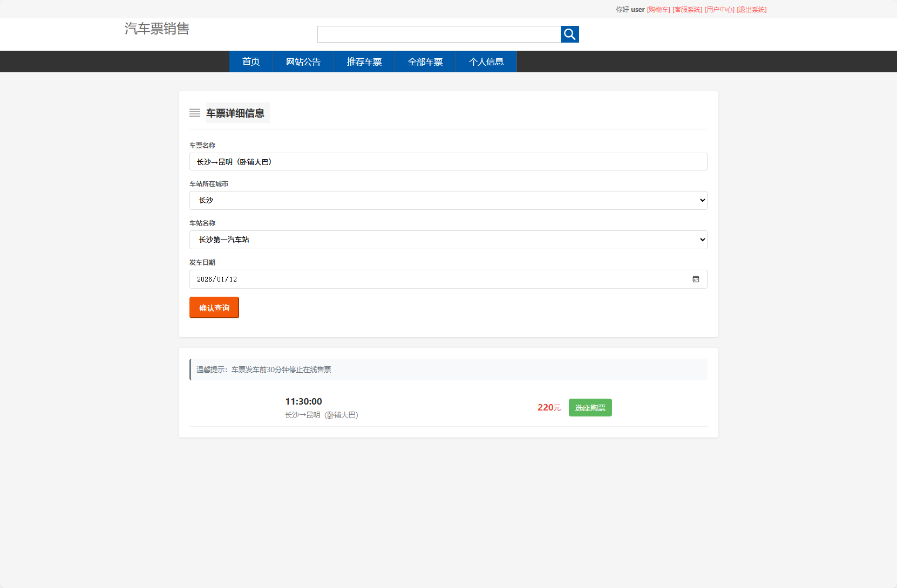This screenshot has width=897, height=588.
Task: Click the list icon beside 车票详细信息
Action: click(195, 113)
